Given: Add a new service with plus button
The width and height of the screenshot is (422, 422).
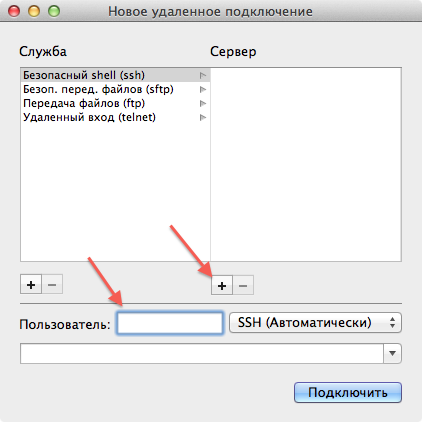Looking at the screenshot, I should click(31, 284).
